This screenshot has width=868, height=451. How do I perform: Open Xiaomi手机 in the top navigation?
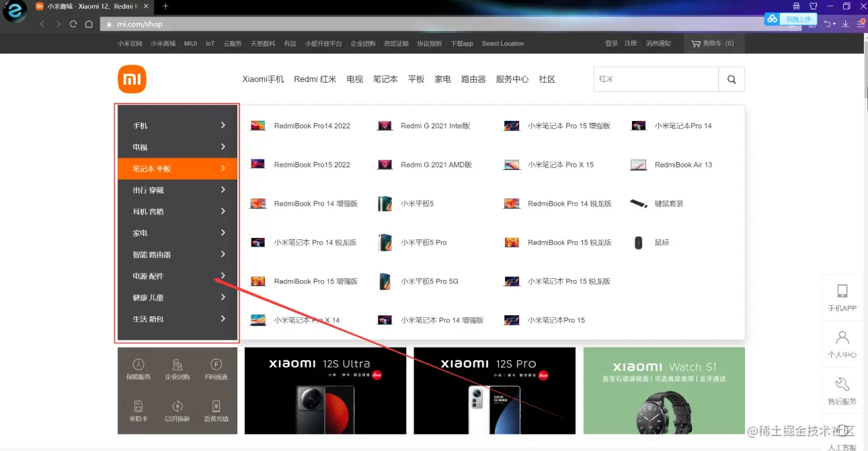(264, 79)
